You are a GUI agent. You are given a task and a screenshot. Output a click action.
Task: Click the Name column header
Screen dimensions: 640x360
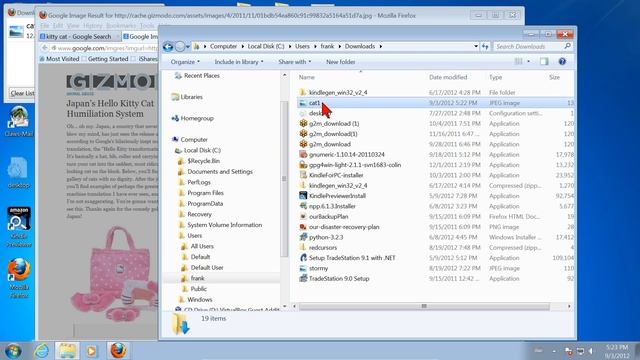(x=307, y=77)
